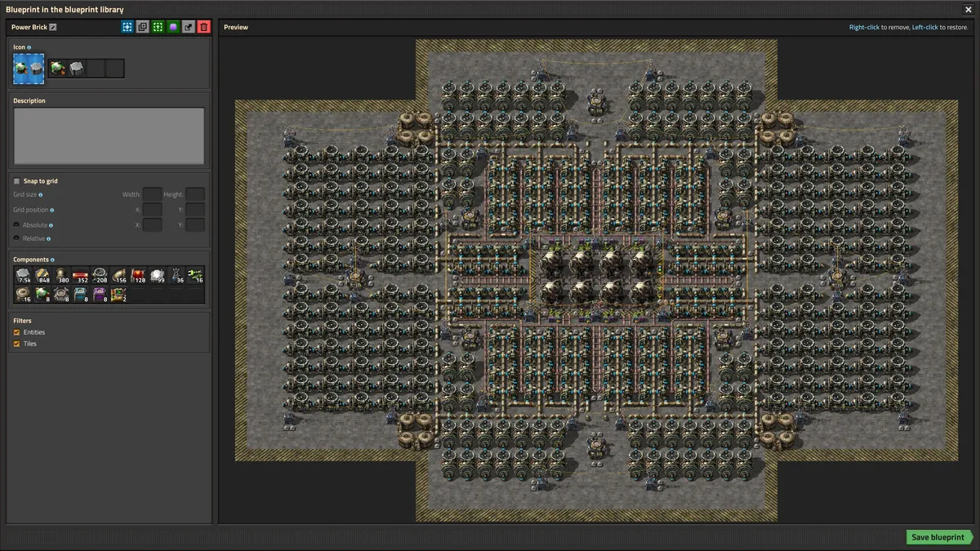Click info icon beside Components
Screen dimensions: 980x551
52,260
